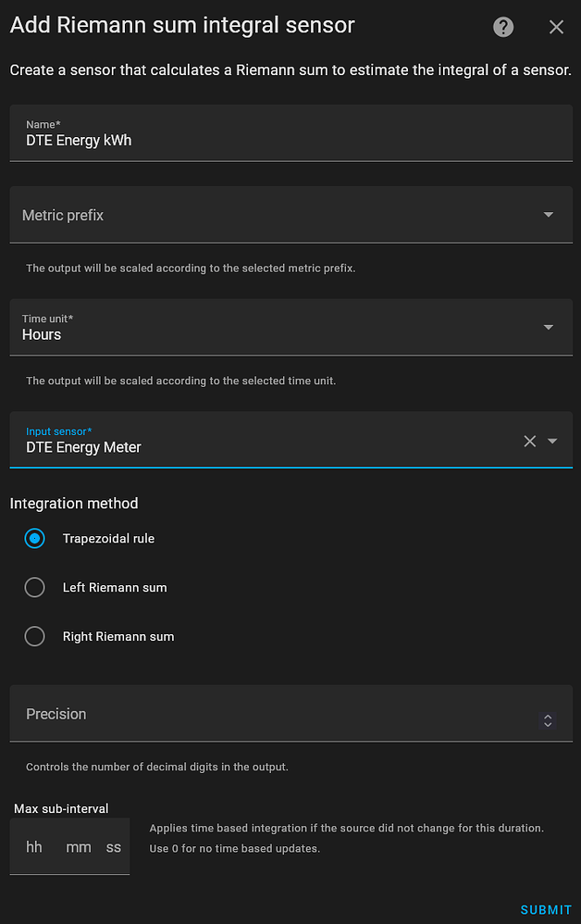Select the DTE Energy Meter sensor text
Image resolution: width=581 pixels, height=924 pixels.
click(83, 447)
